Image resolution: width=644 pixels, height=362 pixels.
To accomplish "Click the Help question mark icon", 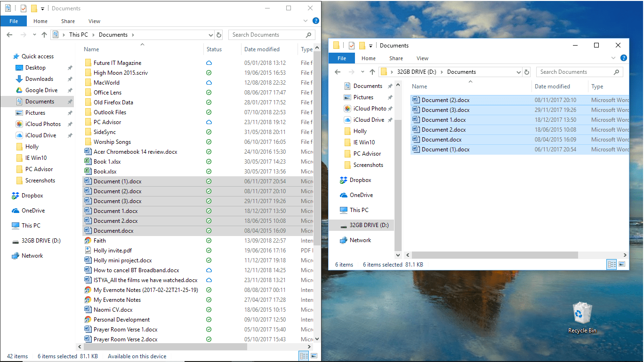I will pos(315,21).
